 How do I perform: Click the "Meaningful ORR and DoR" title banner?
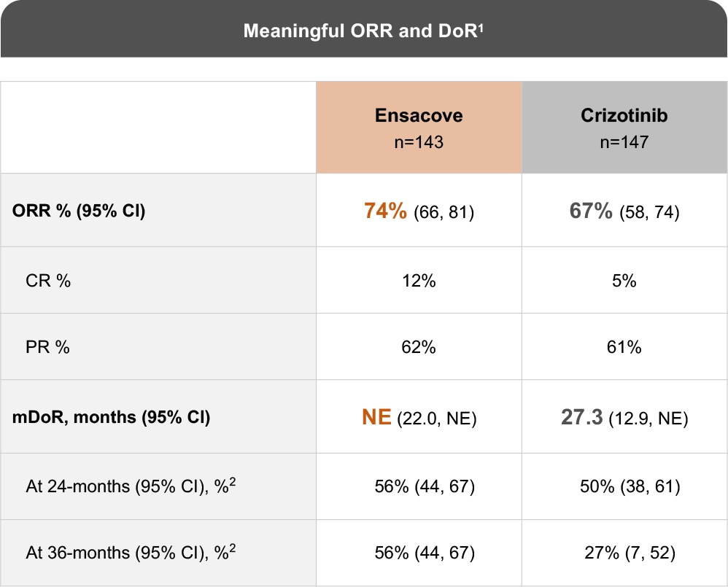point(363,31)
